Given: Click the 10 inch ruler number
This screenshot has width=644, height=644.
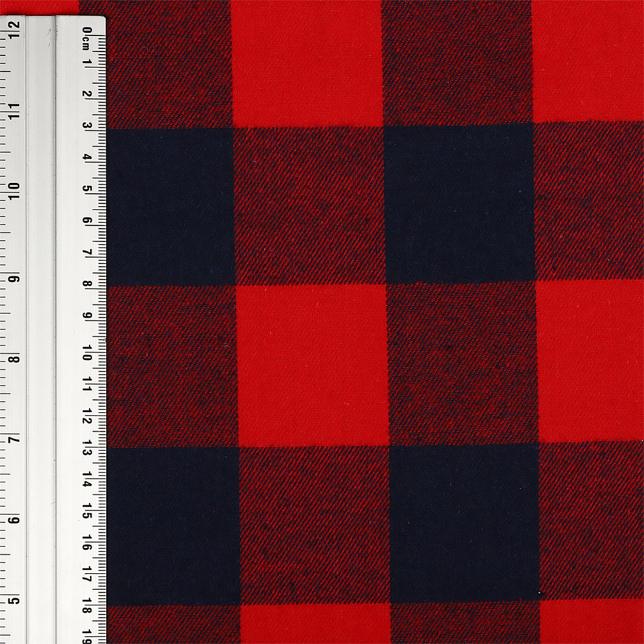Looking at the screenshot, I should point(14,191).
